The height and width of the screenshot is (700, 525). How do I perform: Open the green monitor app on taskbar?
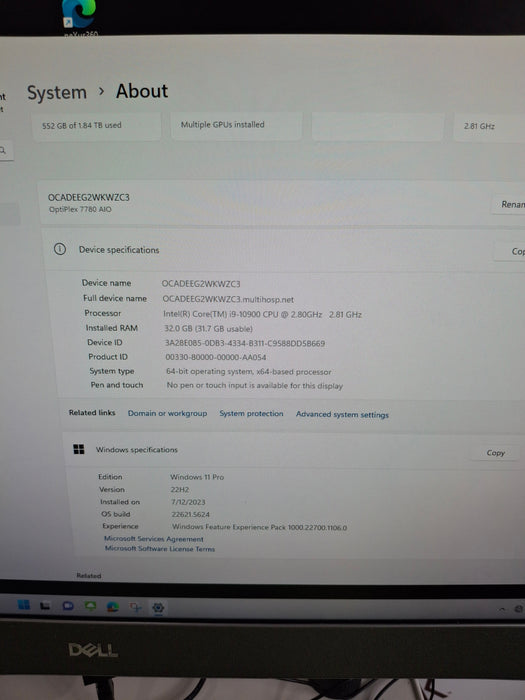(90, 606)
